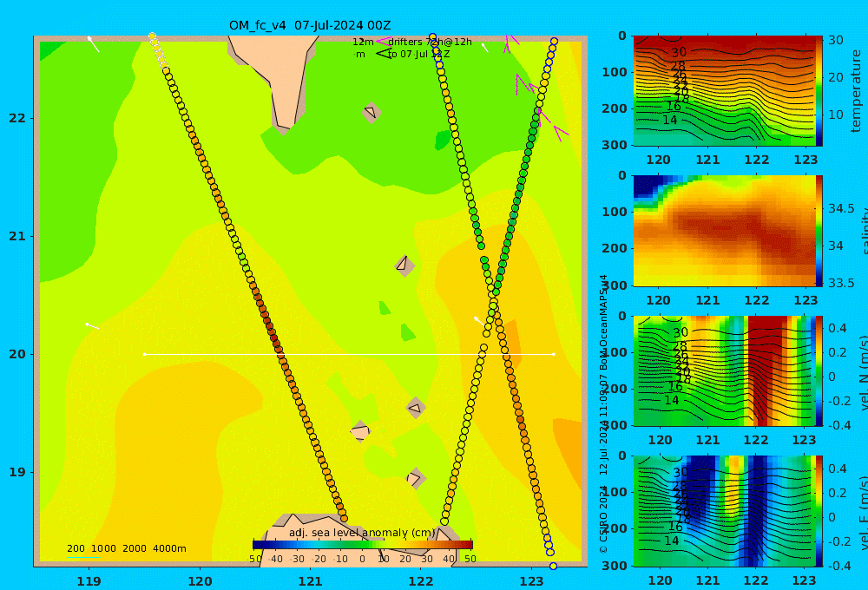This screenshot has height=590, width=868.
Task: Click the 30 contour label in the vel. E panel
Action: (681, 472)
